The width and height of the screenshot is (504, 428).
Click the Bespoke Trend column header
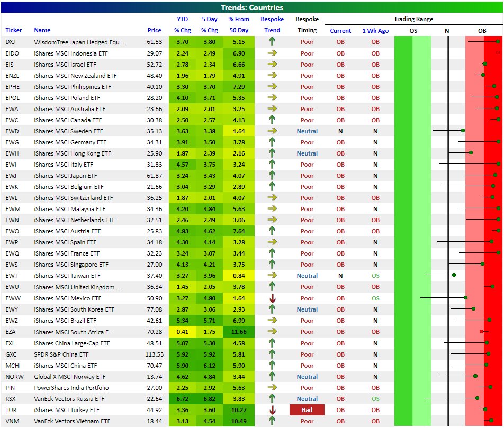272,25
